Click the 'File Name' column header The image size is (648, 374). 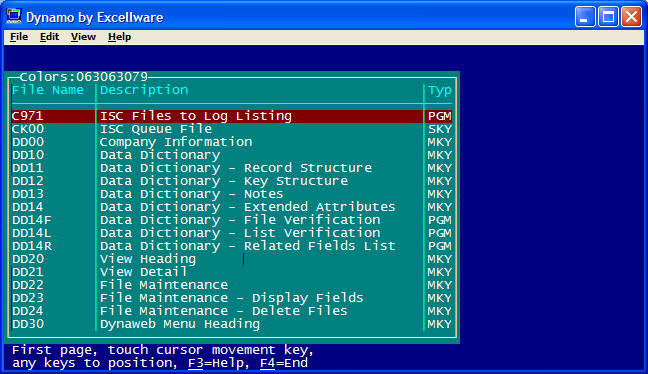48,90
